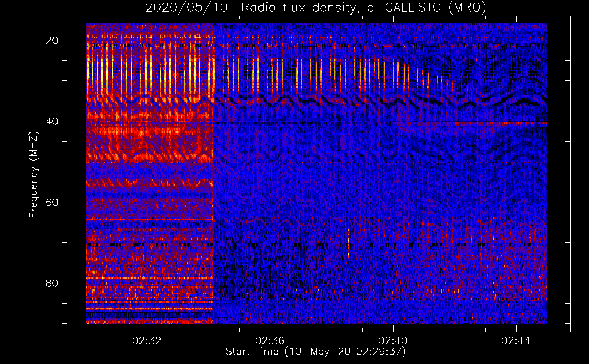
Task: Click the 80 frequency tick label
Action: [52, 283]
